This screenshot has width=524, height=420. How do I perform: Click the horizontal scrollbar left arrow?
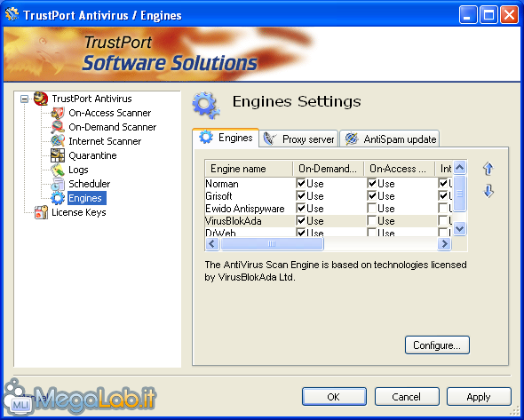pyautogui.click(x=212, y=243)
